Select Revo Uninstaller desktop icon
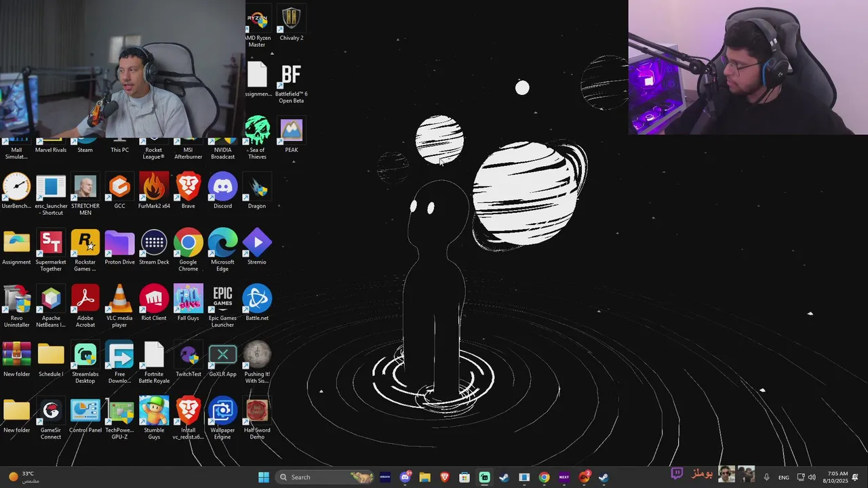This screenshot has height=488, width=868. pos(16,307)
